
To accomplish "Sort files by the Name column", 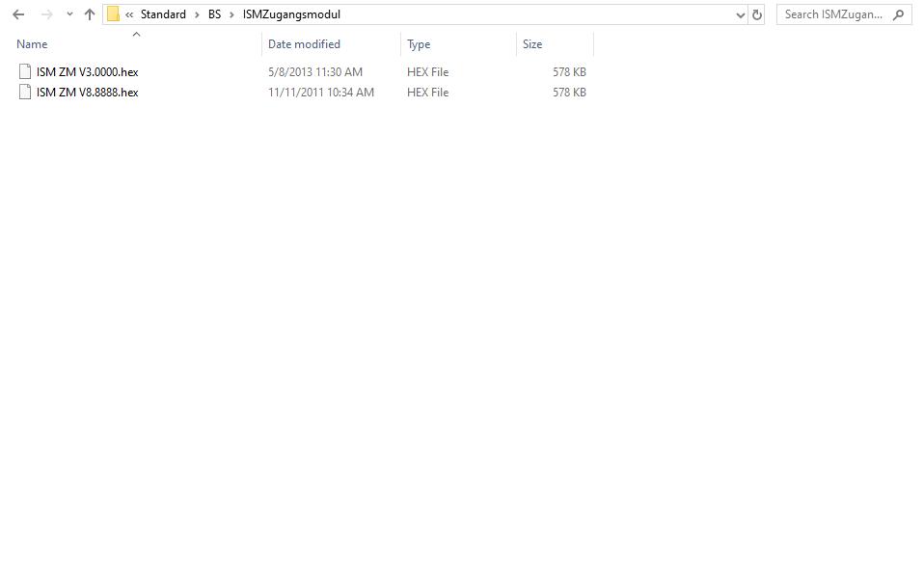I will [x=32, y=44].
